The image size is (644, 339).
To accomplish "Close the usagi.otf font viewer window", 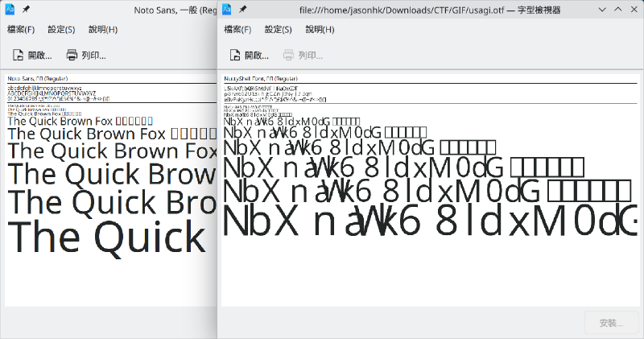I will pyautogui.click(x=634, y=10).
